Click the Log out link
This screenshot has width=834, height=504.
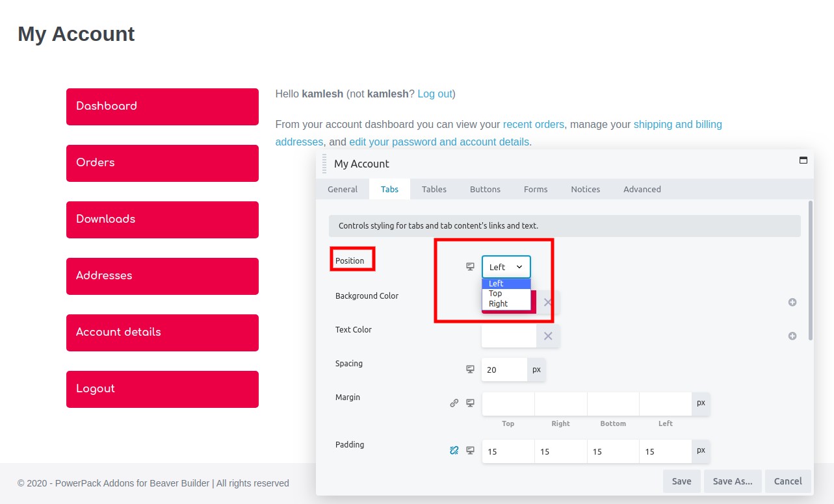[x=434, y=94]
